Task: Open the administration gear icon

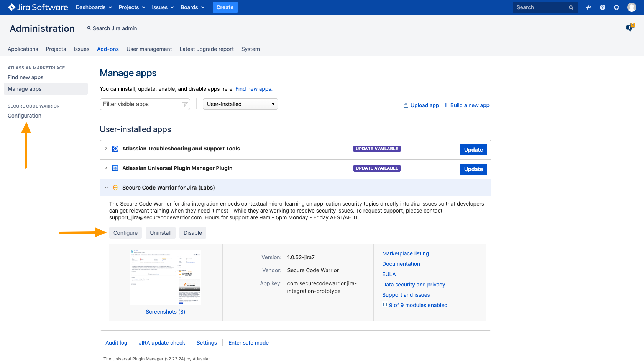Action: [x=616, y=7]
